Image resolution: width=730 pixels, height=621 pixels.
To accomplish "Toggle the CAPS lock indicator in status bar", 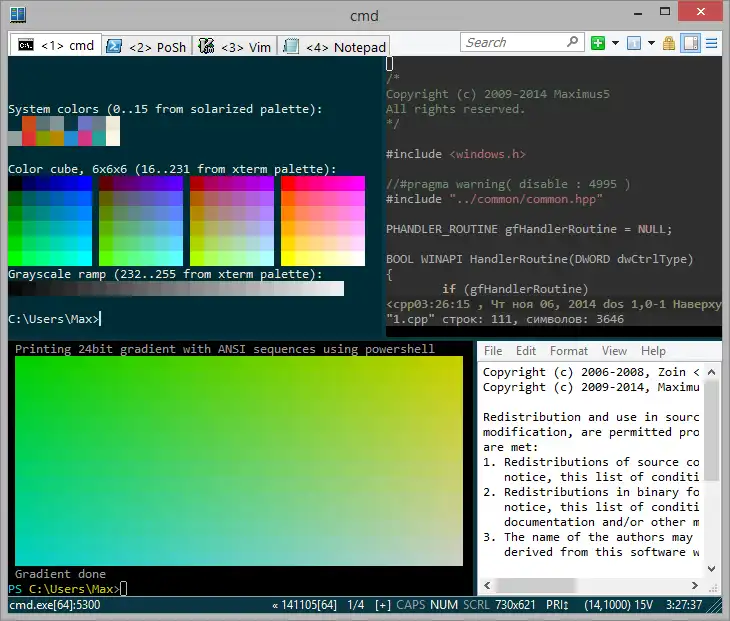I will [x=411, y=605].
